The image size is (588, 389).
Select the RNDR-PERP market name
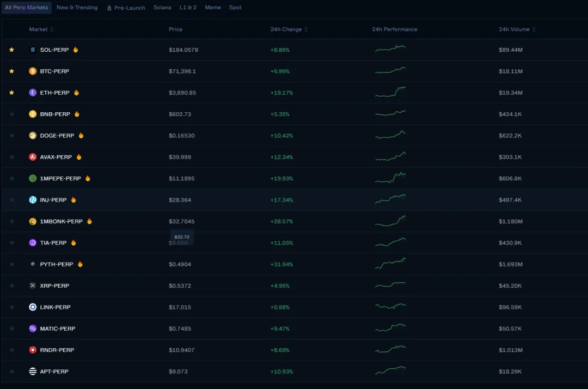tap(57, 350)
